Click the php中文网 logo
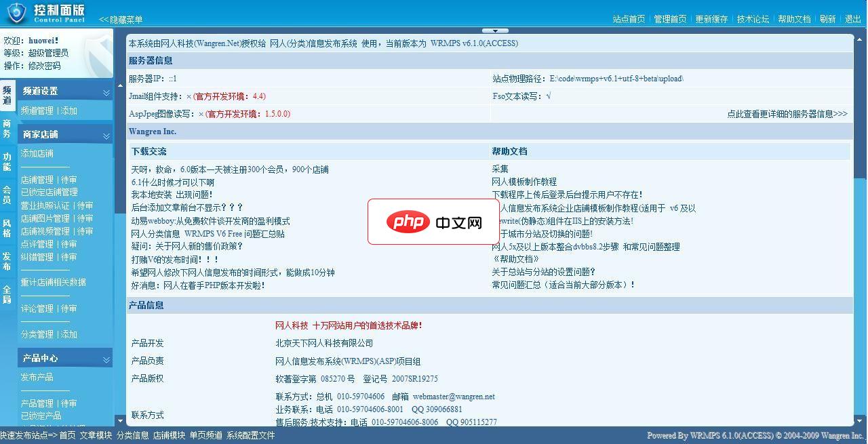Image resolution: width=868 pixels, height=444 pixels. [435, 222]
